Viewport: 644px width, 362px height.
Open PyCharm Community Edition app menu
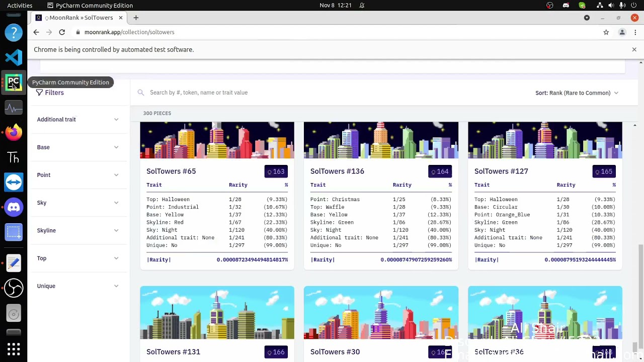click(90, 5)
